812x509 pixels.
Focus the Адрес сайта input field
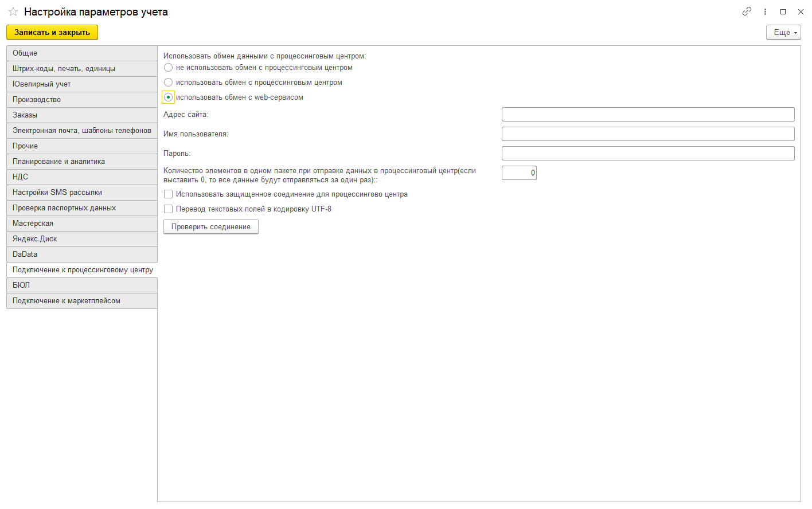(648, 114)
